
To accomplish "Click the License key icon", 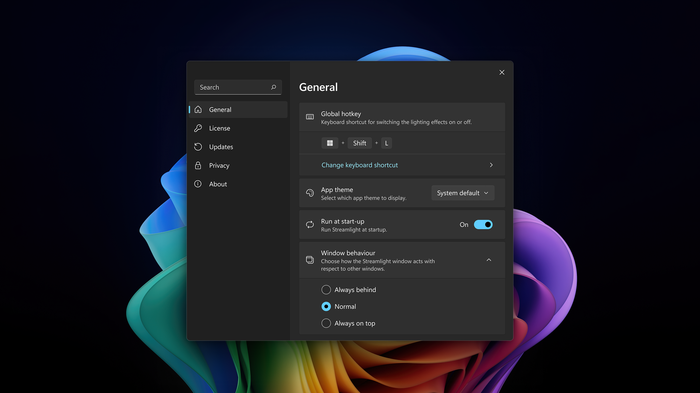I will [198, 128].
